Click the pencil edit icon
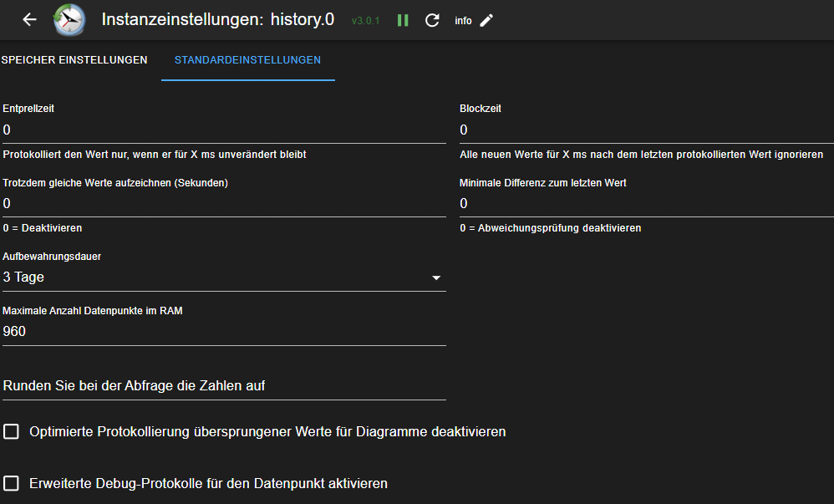Image resolution: width=834 pixels, height=504 pixels. 486,20
